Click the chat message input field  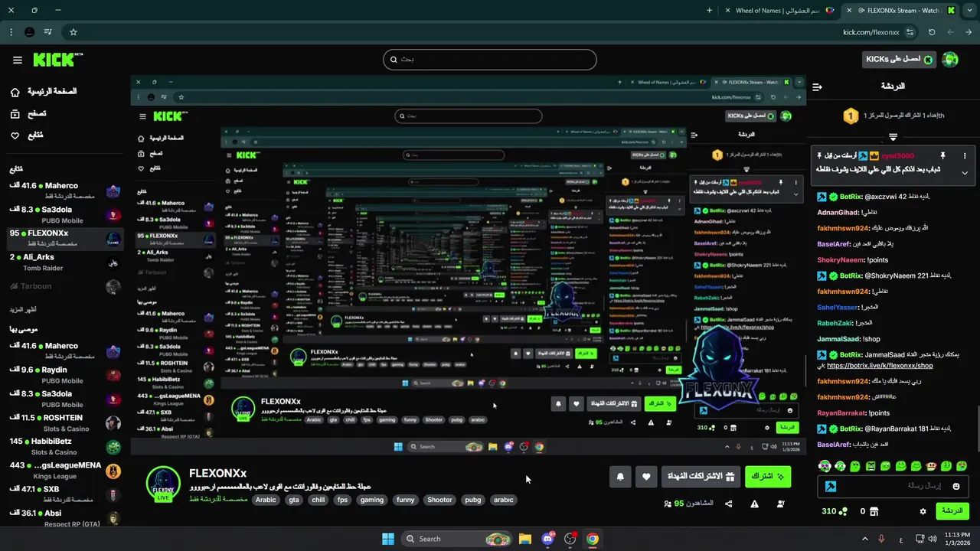pyautogui.click(x=893, y=486)
